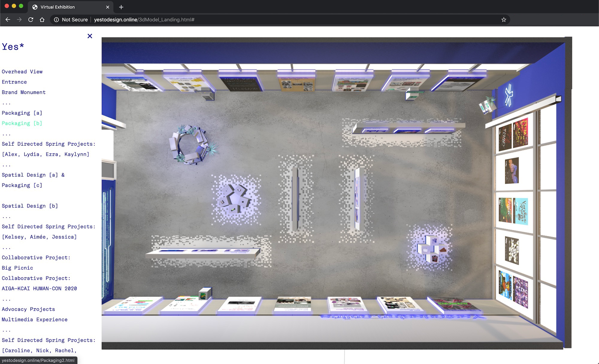599x364 pixels.
Task: Click the Not Secure info icon
Action: tap(56, 20)
